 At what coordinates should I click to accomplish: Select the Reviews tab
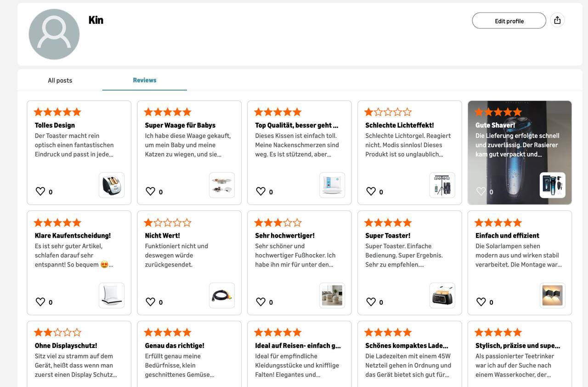click(x=145, y=80)
